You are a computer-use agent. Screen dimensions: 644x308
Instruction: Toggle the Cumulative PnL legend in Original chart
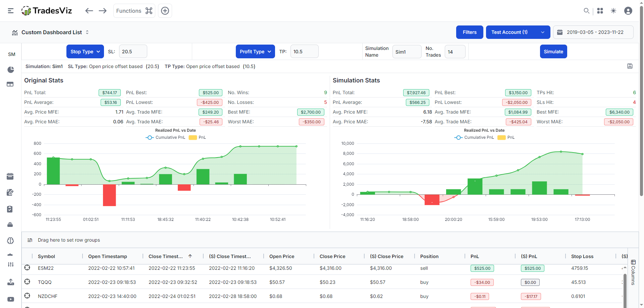(x=166, y=137)
